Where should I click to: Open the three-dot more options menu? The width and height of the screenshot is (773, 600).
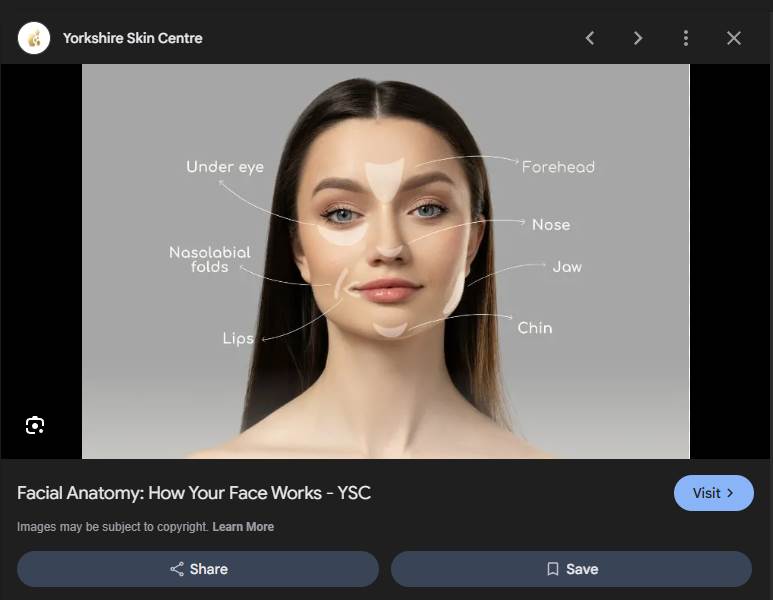686,38
